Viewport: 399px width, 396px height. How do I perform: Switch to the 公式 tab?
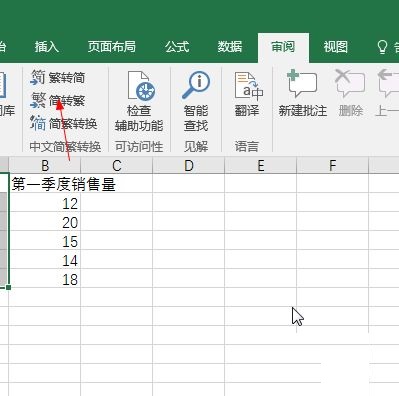coord(177,47)
